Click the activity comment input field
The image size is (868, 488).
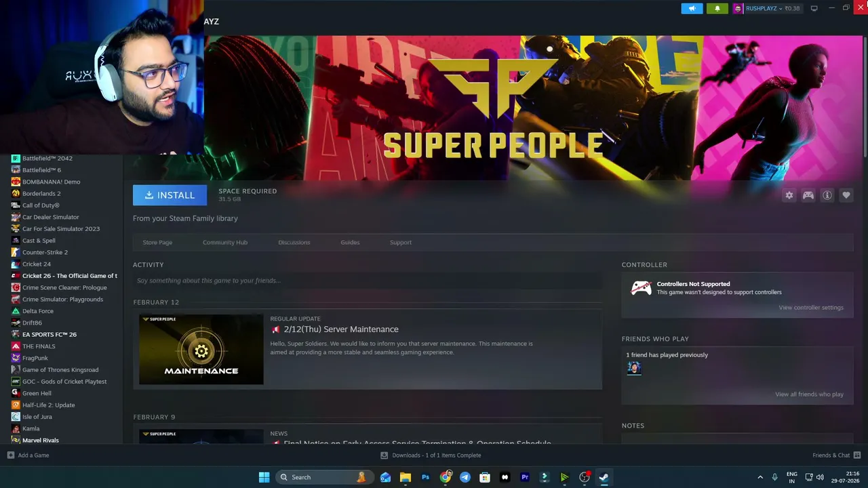tap(368, 281)
